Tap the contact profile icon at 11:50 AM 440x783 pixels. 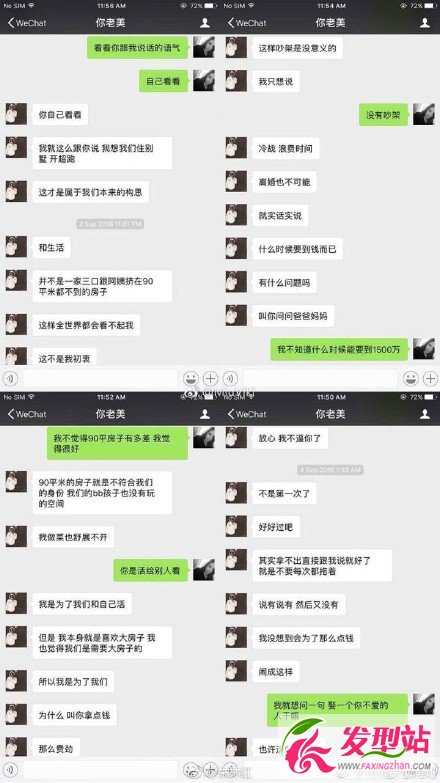click(425, 414)
